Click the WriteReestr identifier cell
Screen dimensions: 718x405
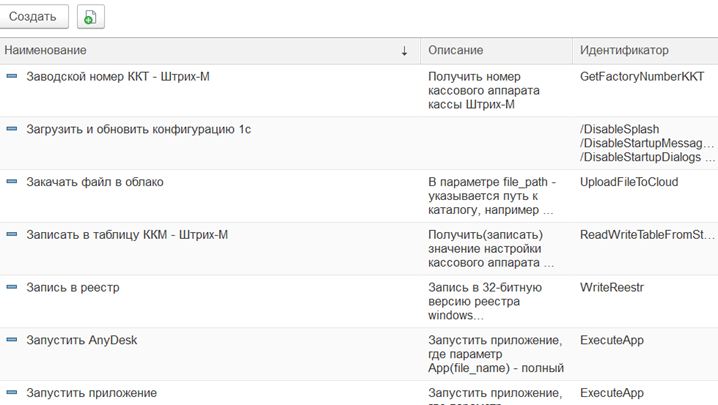tap(612, 288)
